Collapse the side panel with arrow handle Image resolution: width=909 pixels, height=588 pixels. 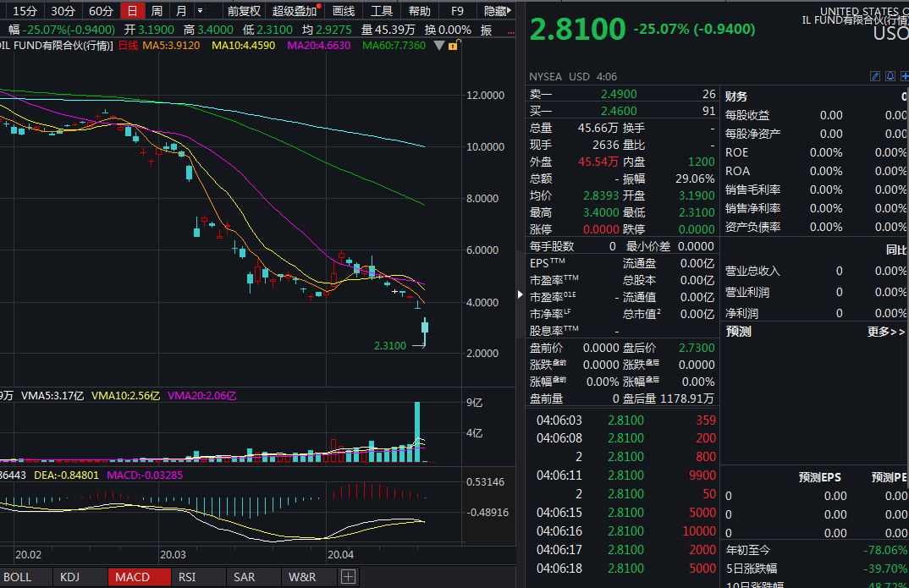click(x=521, y=294)
